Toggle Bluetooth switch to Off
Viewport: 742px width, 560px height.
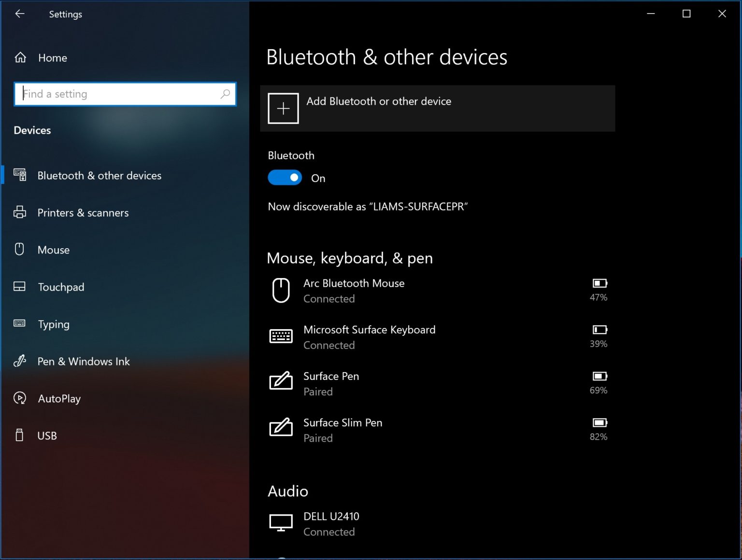click(285, 178)
